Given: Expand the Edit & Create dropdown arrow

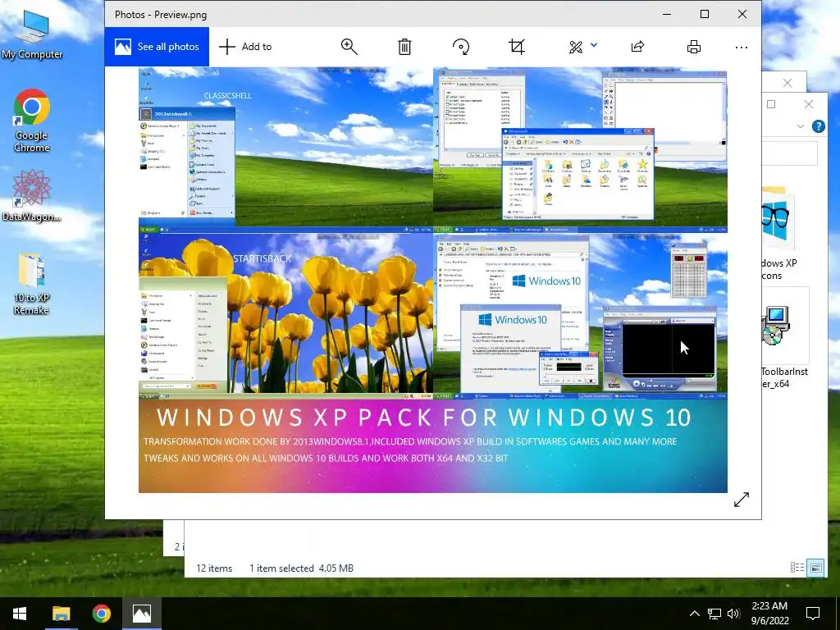Looking at the screenshot, I should (594, 46).
